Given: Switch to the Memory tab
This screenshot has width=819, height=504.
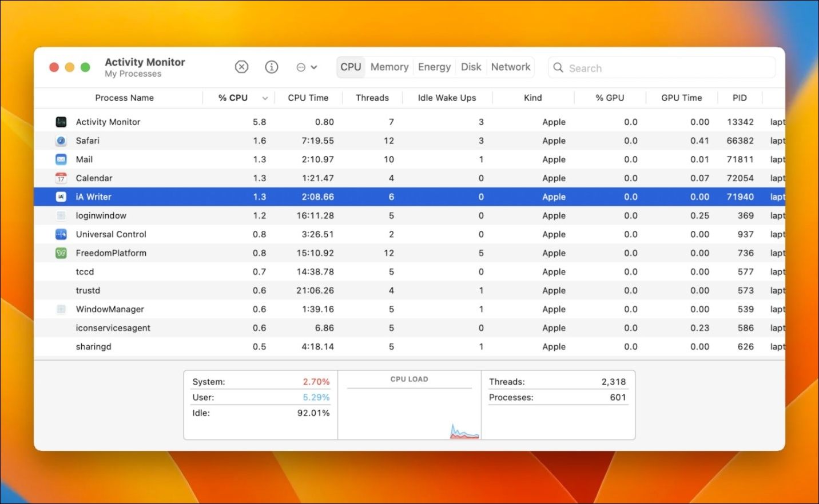Looking at the screenshot, I should pos(389,67).
